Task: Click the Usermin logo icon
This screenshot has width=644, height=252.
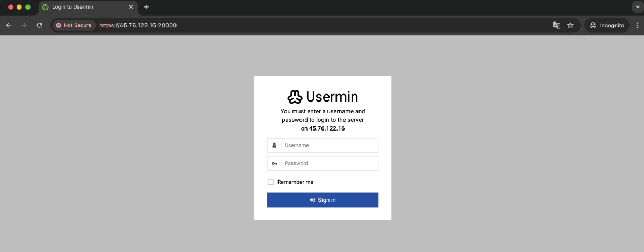Action: [295, 97]
